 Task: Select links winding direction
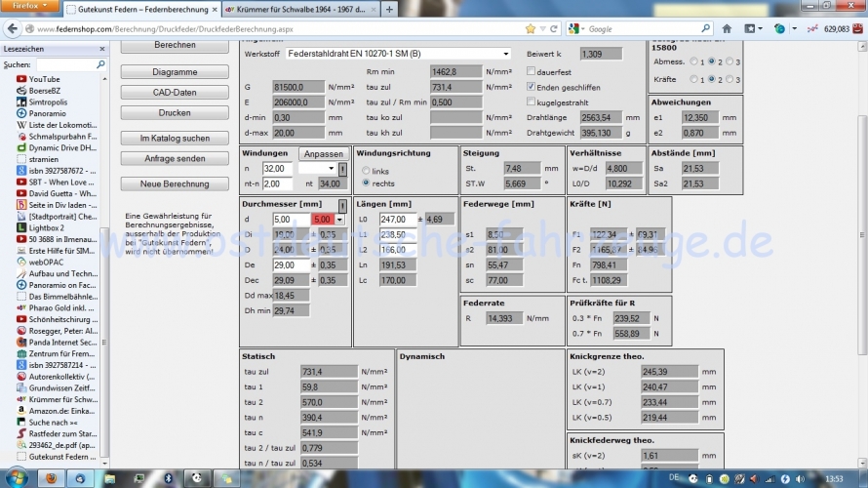tap(366, 171)
